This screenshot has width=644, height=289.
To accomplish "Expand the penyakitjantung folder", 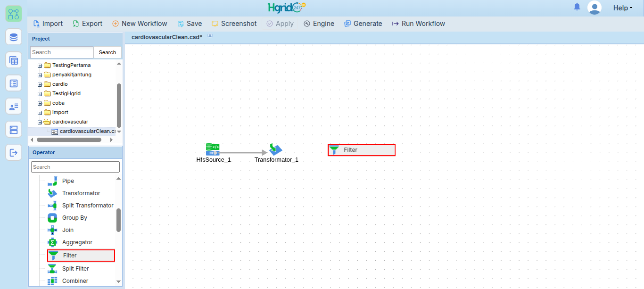I will point(40,75).
